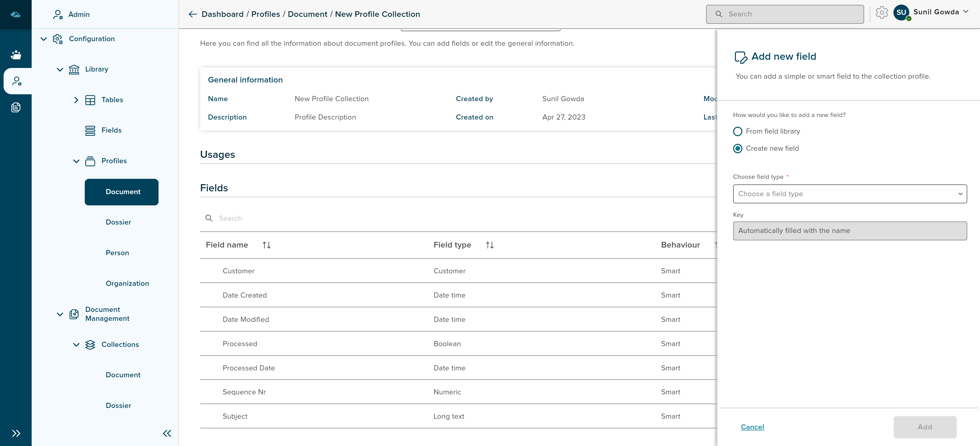Screen dimensions: 980x446
Task: Click the Add button
Action: 925,427
